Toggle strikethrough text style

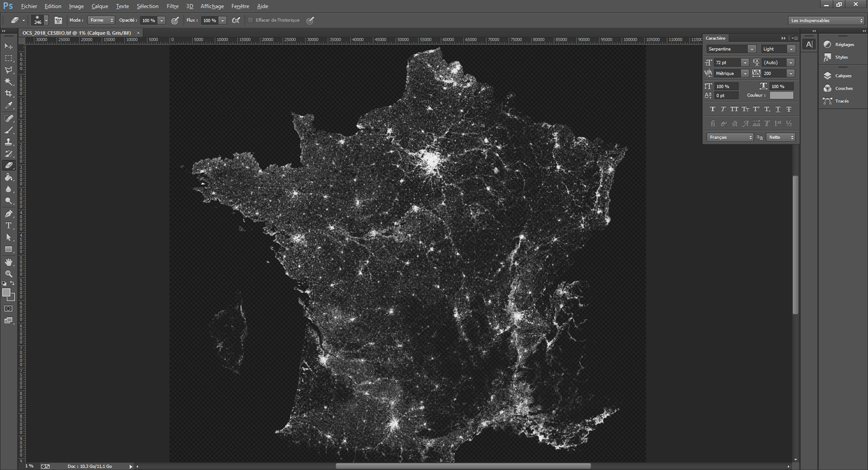pos(789,109)
